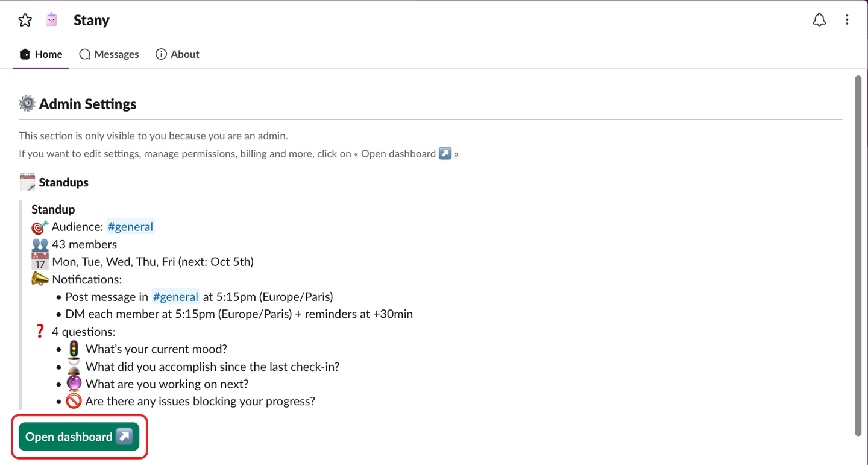This screenshot has height=465, width=868.
Task: Click the arrow emoji in the instructions sentence
Action: click(x=445, y=153)
